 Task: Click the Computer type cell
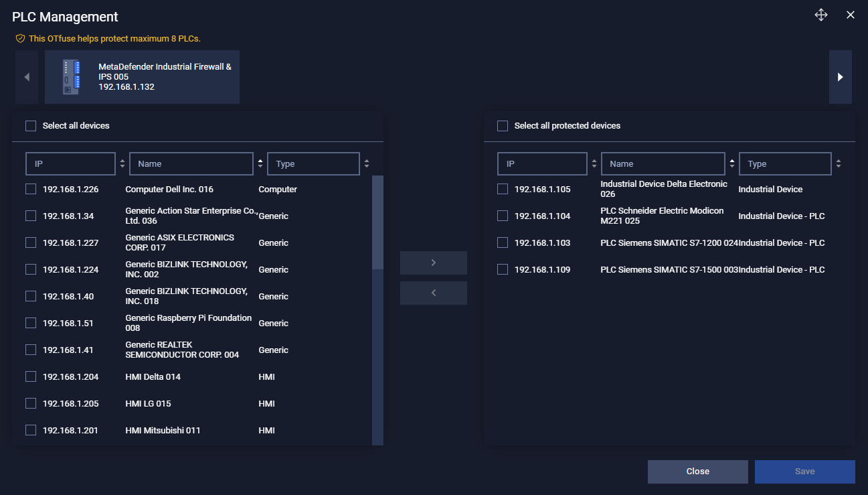coord(278,190)
